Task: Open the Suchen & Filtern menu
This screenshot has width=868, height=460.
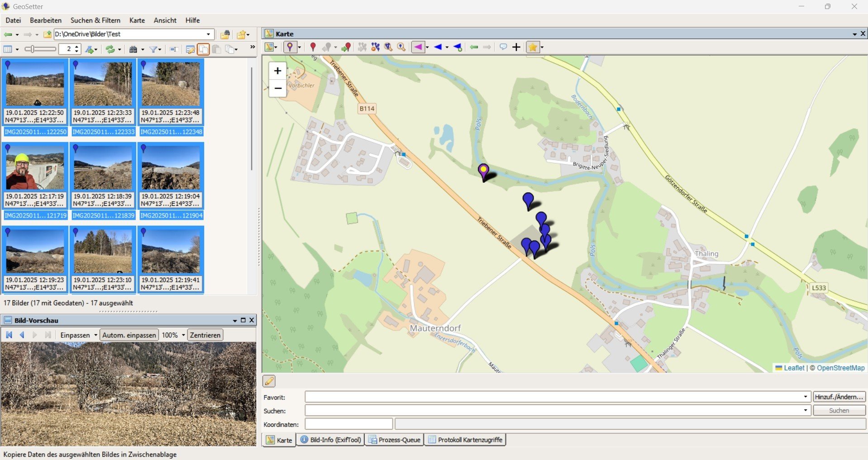Action: [x=95, y=20]
